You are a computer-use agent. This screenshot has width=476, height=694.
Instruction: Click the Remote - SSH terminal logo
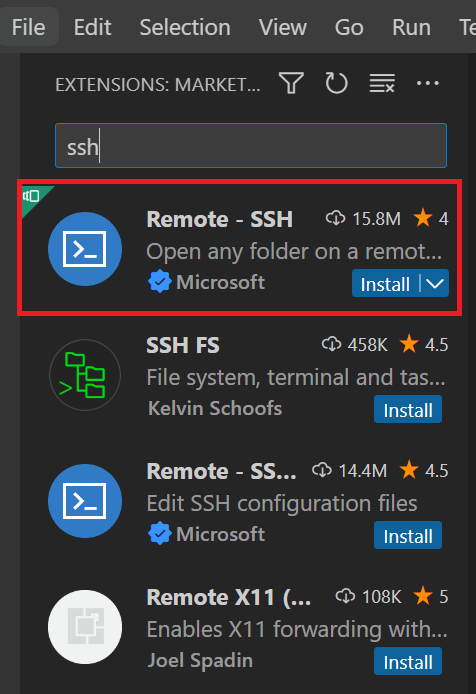coord(85,249)
